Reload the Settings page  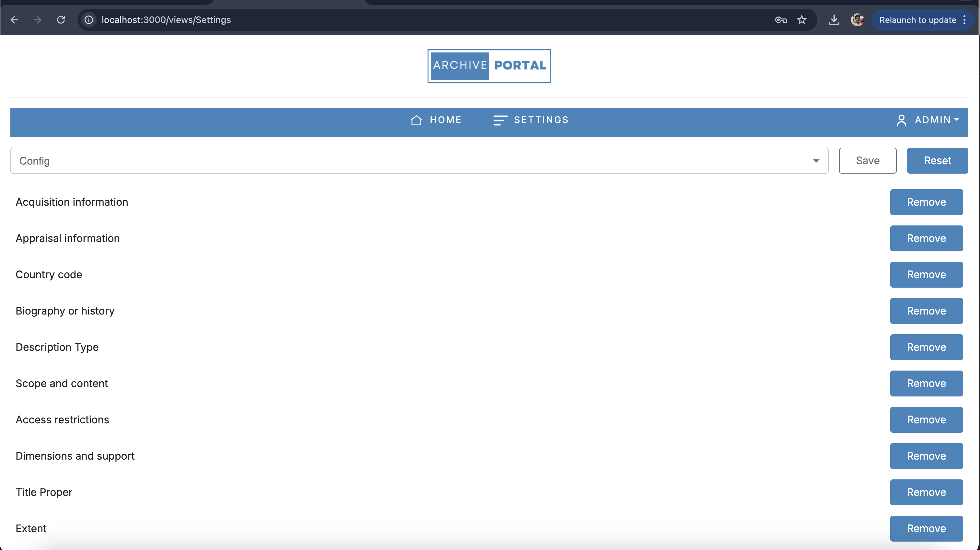pos(61,20)
